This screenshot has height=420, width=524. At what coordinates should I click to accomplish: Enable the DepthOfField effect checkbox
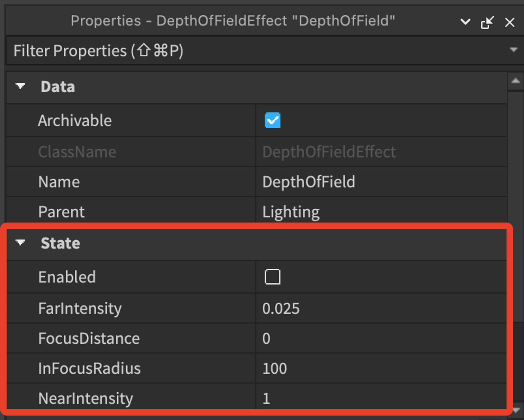(x=272, y=277)
